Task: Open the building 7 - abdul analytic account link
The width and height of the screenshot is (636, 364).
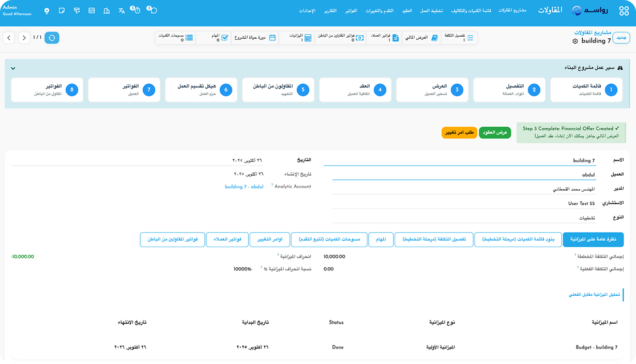Action: (x=244, y=187)
